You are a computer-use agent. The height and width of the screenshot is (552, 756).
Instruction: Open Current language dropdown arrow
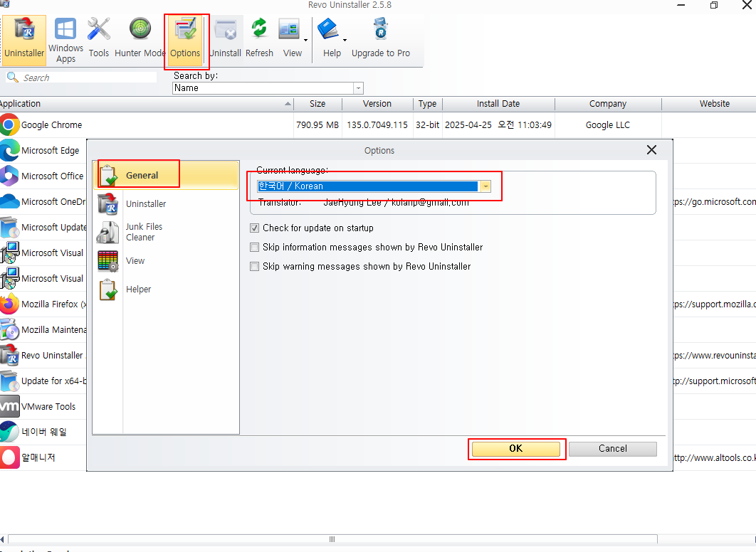pyautogui.click(x=485, y=186)
